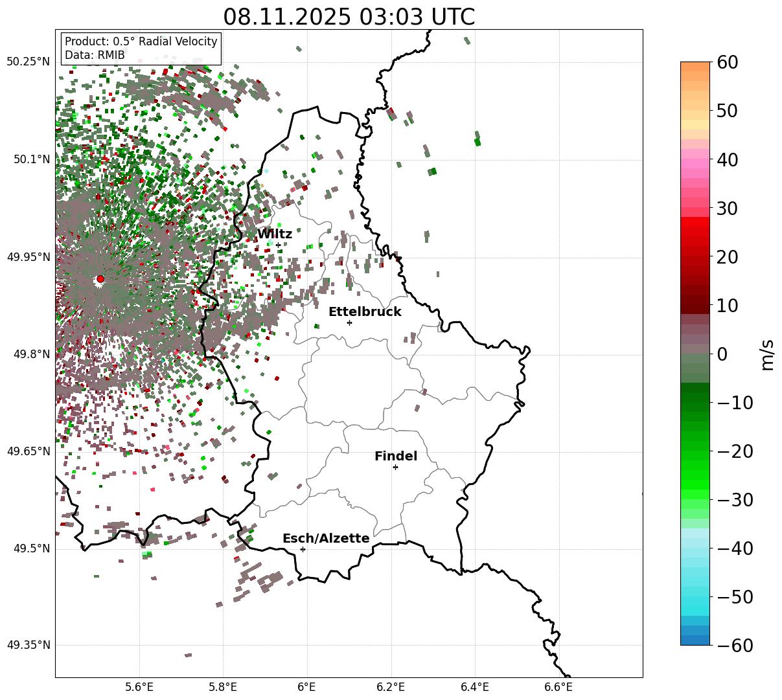This screenshot has height=700, width=782.
Task: Click the Findel location label
Action: pos(396,457)
